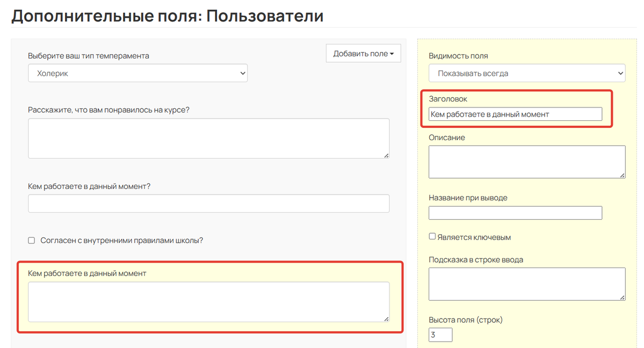The width and height of the screenshot is (644, 348).
Task: Click the "Название при выводе" field
Action: [515, 213]
